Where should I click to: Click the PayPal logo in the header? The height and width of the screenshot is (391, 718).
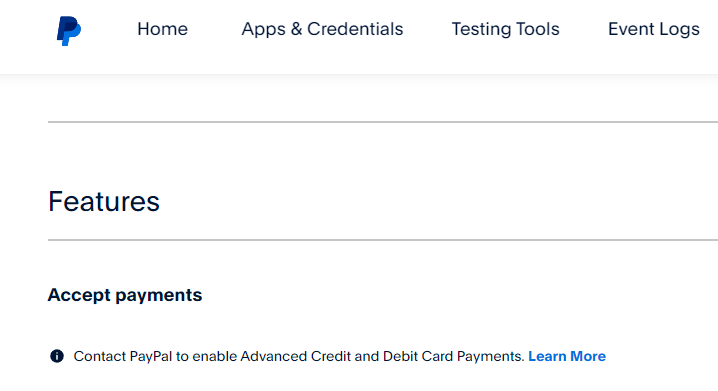click(x=69, y=31)
